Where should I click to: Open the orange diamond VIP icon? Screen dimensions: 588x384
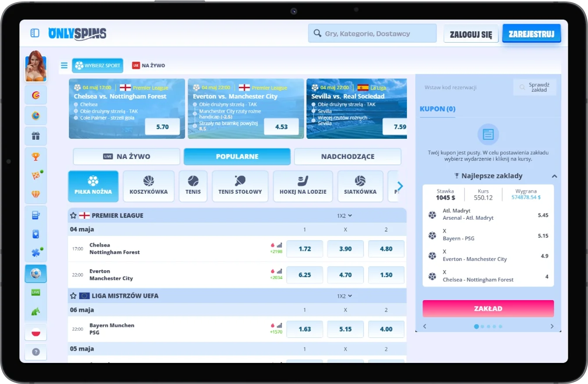(36, 194)
